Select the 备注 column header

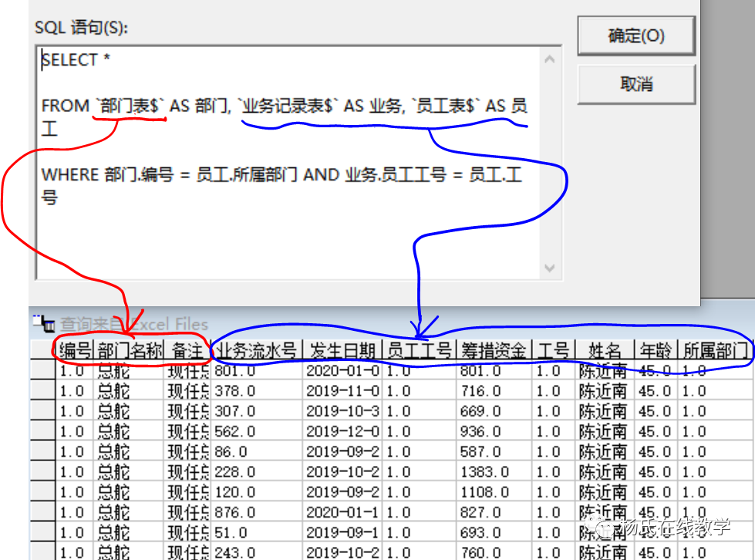(187, 350)
